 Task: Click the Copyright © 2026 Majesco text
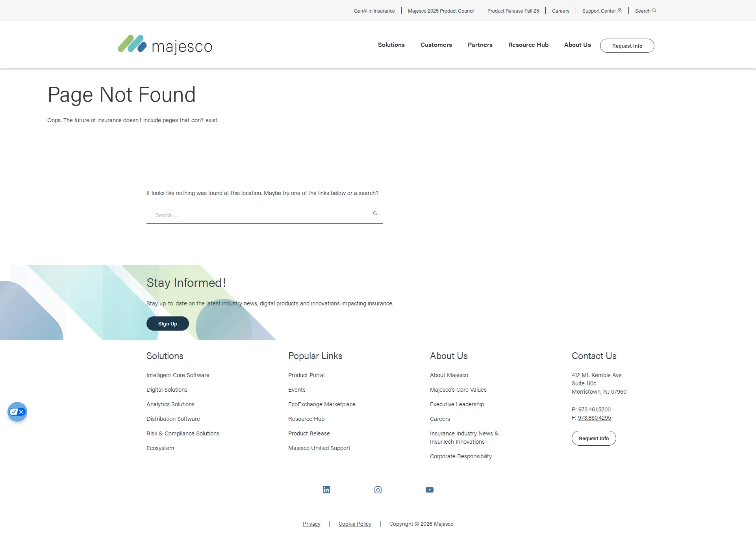(x=421, y=524)
